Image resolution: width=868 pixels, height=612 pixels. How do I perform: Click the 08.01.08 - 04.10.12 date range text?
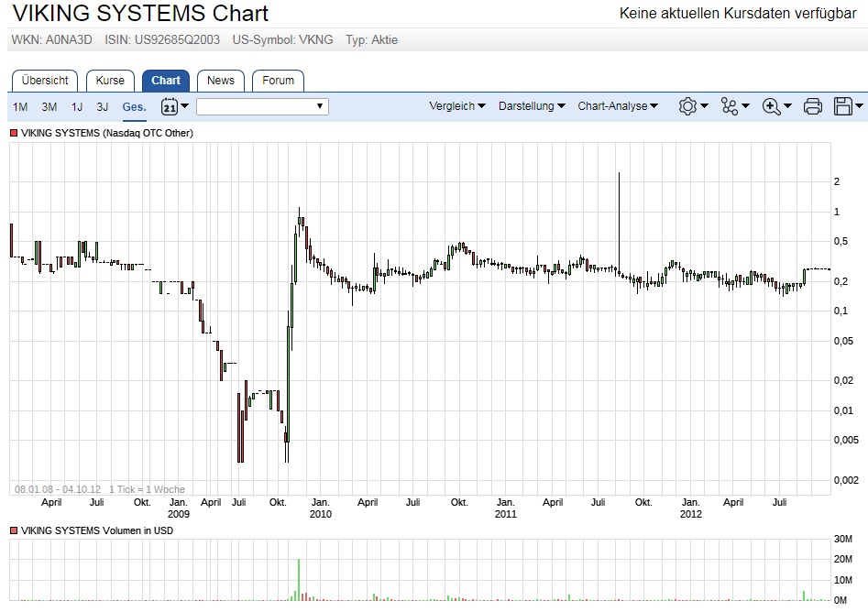(x=58, y=489)
